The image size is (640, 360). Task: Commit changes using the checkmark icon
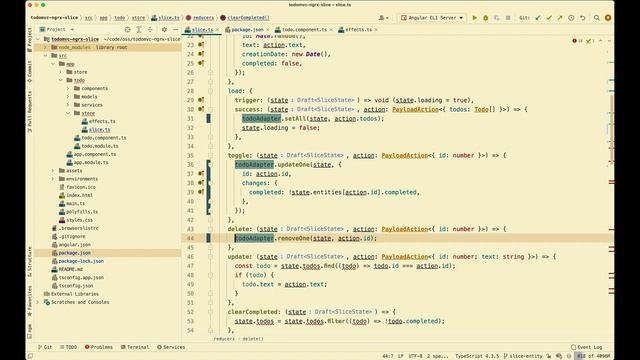coord(549,18)
